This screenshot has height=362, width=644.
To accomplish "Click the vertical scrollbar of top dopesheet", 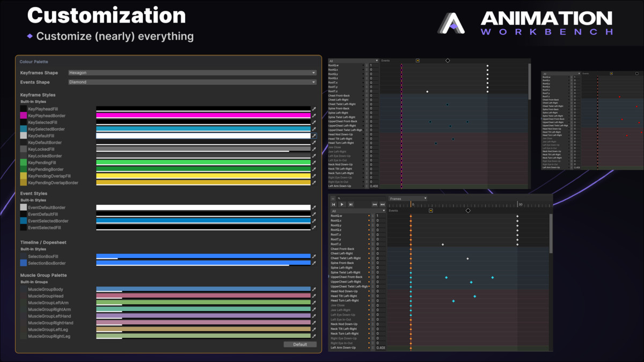I will (x=530, y=80).
